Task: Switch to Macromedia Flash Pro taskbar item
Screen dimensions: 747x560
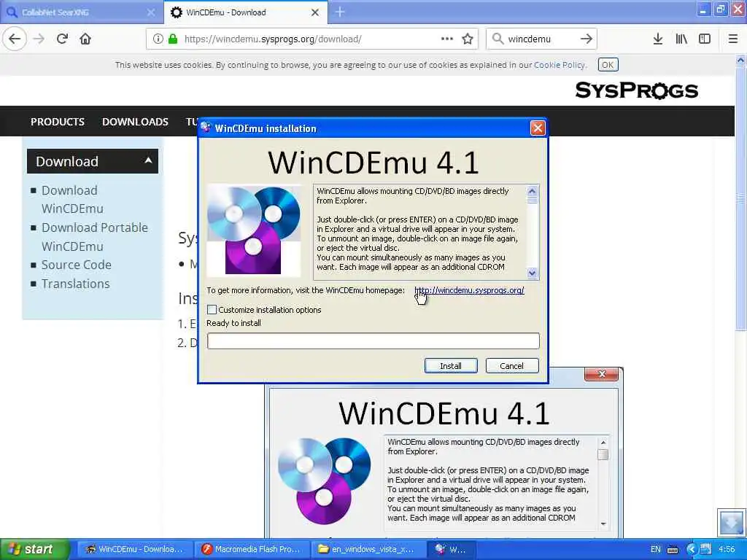Action: point(251,549)
